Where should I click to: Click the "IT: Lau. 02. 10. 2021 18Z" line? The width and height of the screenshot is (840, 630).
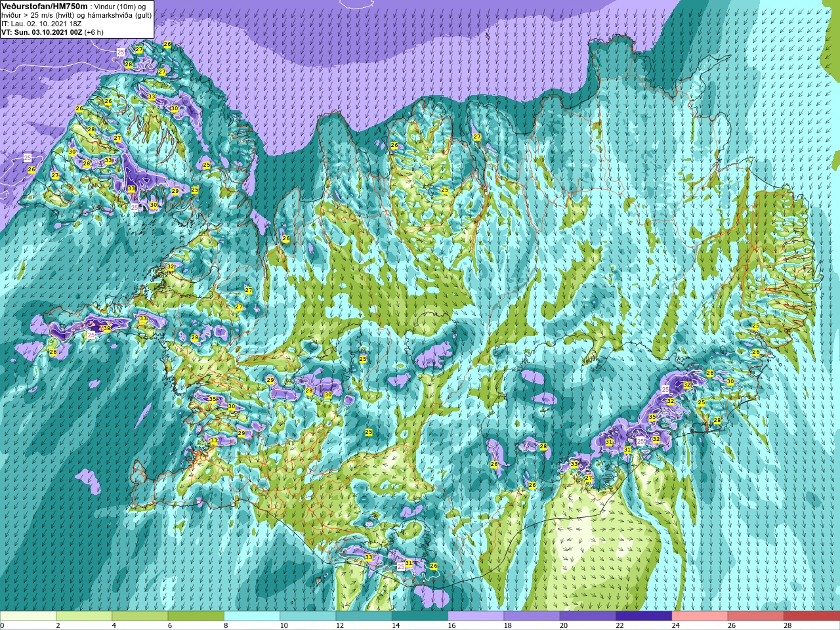(41, 23)
